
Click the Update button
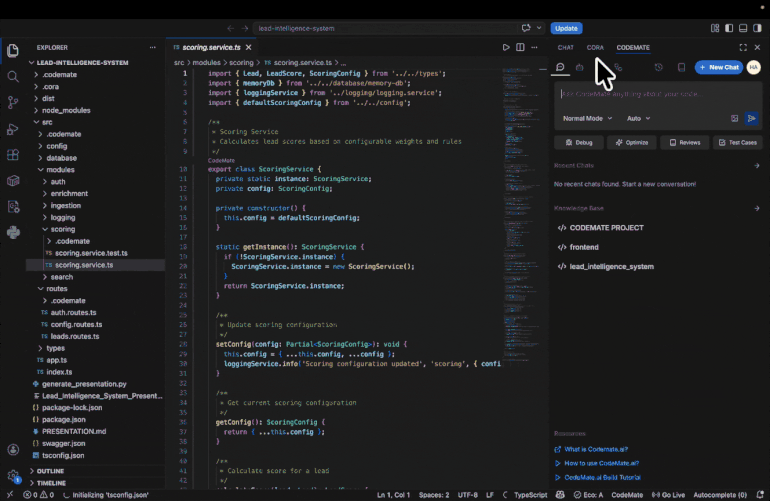[x=566, y=28]
